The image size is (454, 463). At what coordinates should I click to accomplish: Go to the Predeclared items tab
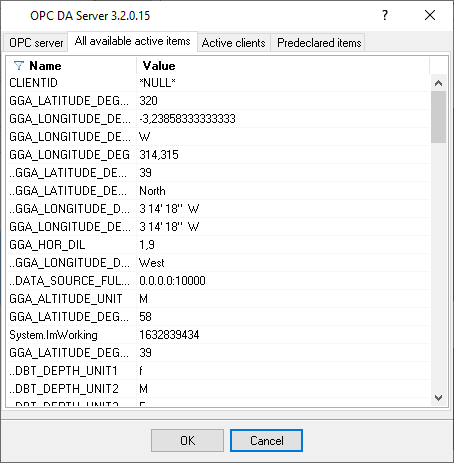point(319,43)
